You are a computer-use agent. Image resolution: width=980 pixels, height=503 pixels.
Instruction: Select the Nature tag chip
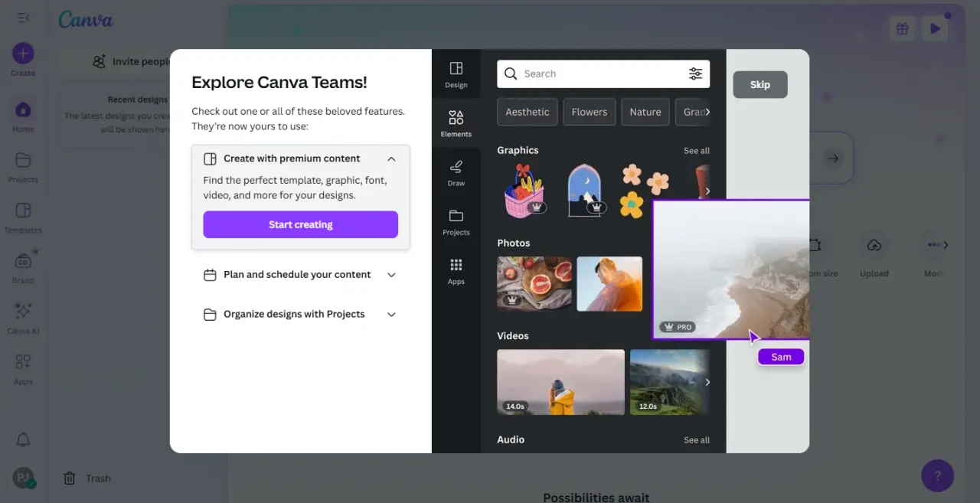tap(645, 112)
